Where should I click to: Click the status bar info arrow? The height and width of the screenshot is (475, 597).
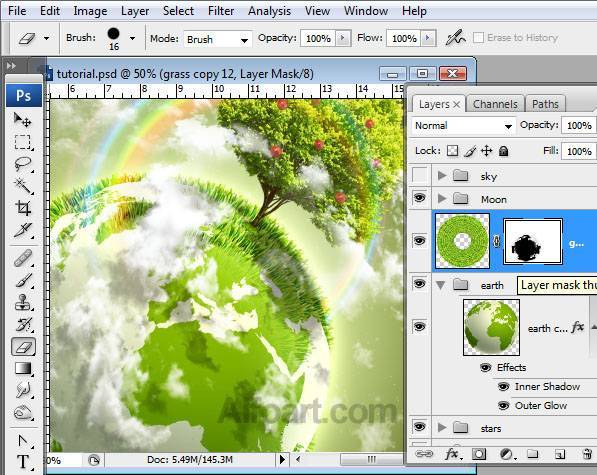point(282,459)
